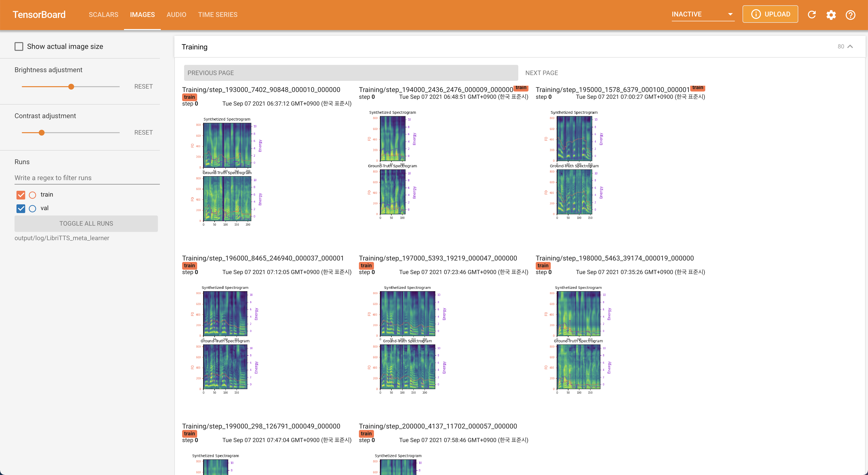Open the settings gear icon
The height and width of the screenshot is (475, 868).
click(831, 15)
